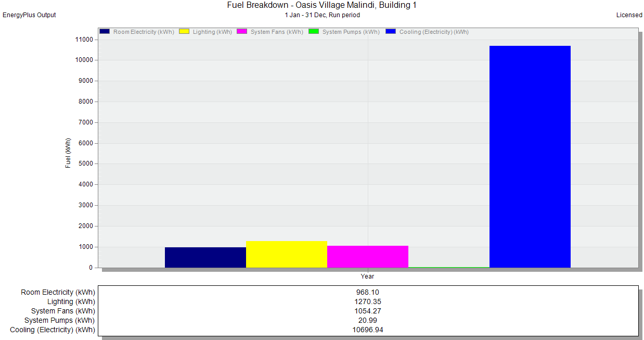This screenshot has width=644, height=340.
Task: Click the yellow Lighting legend swatch
Action: pyautogui.click(x=184, y=32)
